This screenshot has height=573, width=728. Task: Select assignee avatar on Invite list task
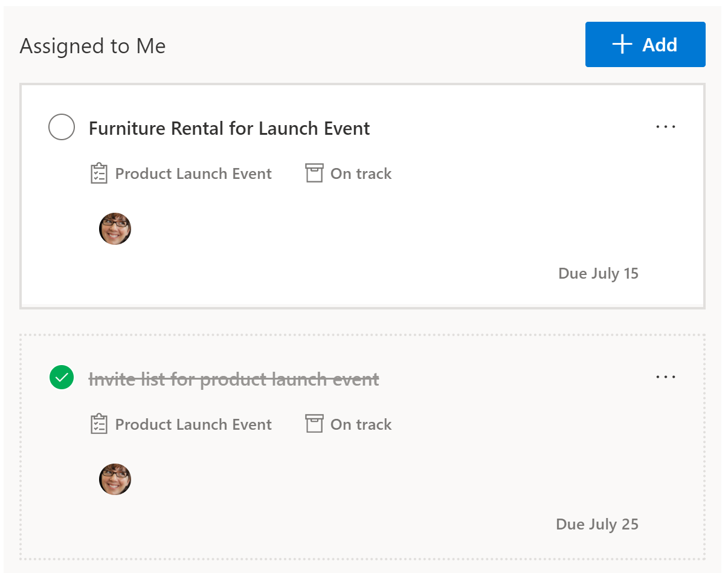point(115,479)
